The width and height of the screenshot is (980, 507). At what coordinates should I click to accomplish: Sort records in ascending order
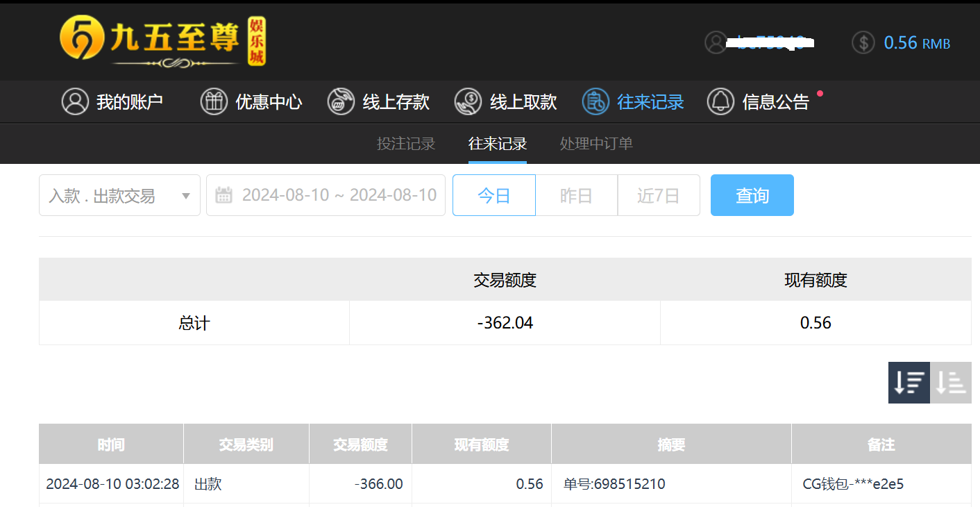(x=951, y=383)
